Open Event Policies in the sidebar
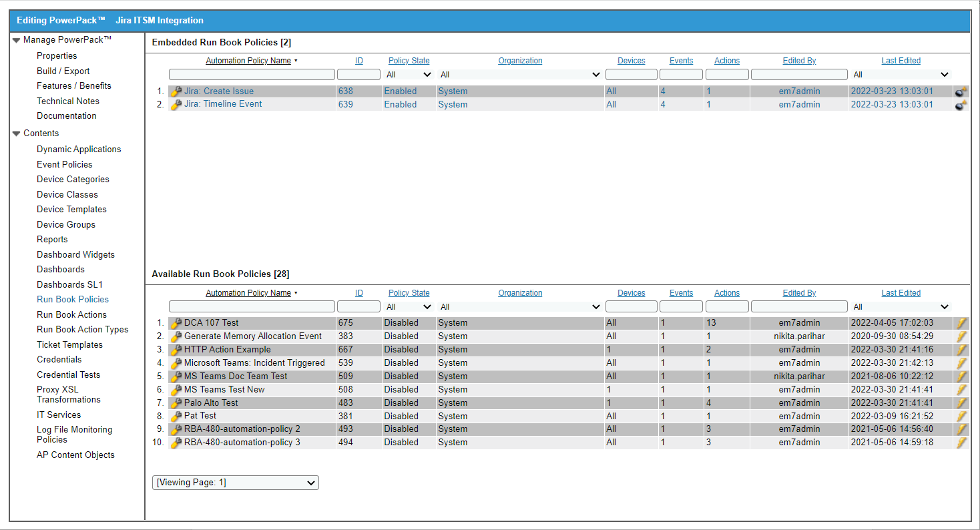The width and height of the screenshot is (980, 530). click(65, 164)
